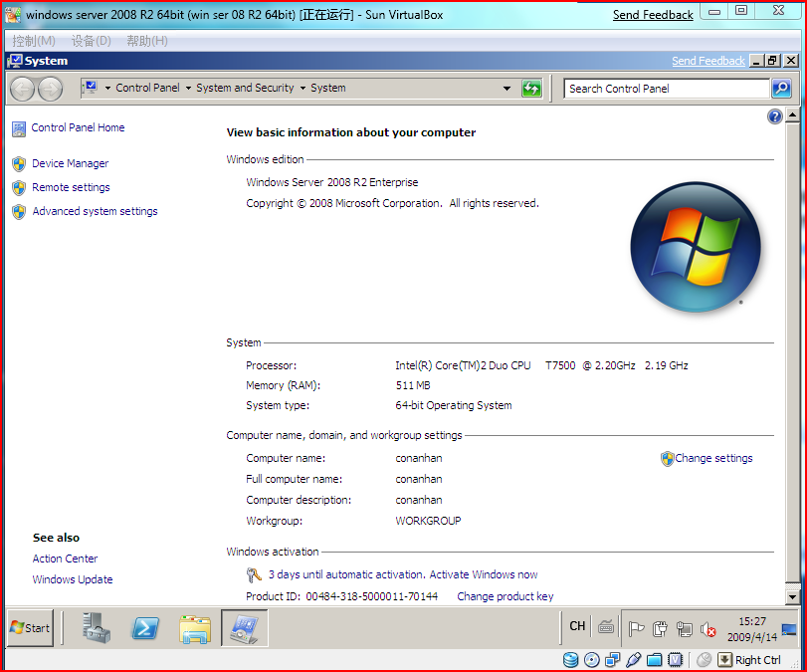Open VirtualBox 设备(D) menu
Screen dimensions: 807x672
[x=92, y=41]
